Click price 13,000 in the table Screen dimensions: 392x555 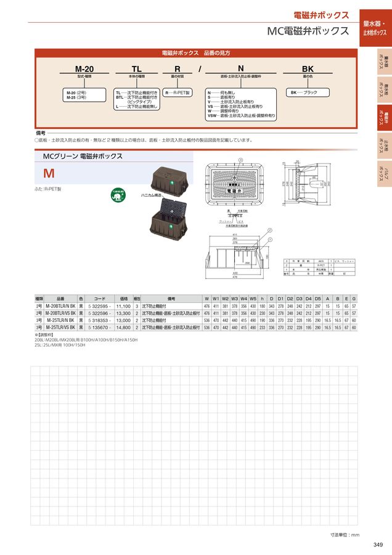123,320
